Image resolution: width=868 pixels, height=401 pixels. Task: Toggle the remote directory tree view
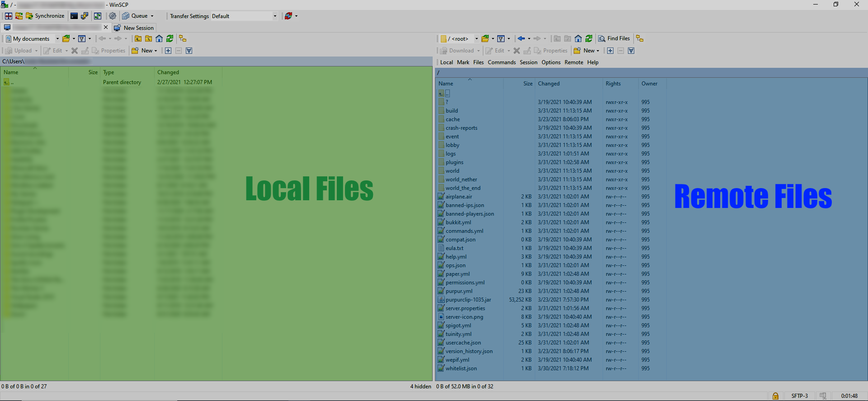pos(640,38)
